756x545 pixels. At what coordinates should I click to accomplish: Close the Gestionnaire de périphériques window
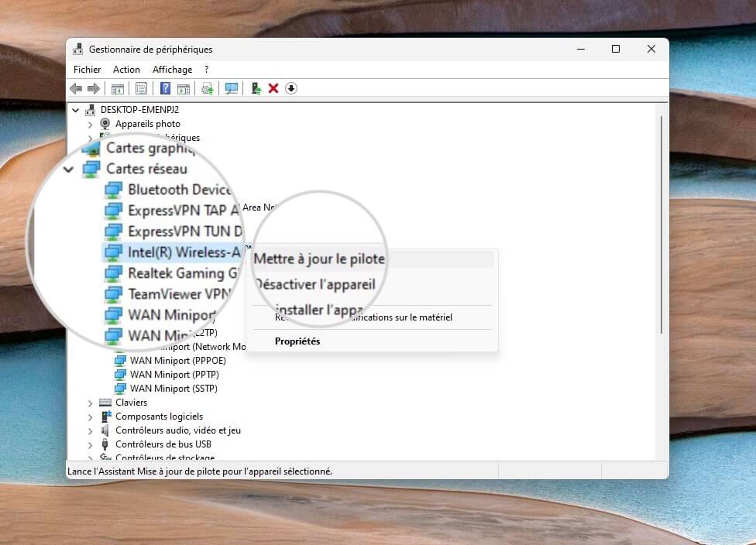[651, 49]
